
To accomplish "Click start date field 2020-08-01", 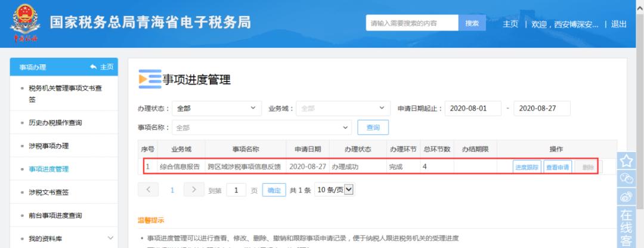I will coord(473,108).
